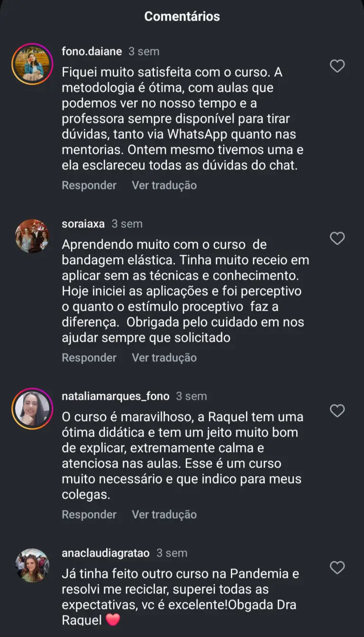Click Responder under soraiaxa's comment
This screenshot has height=637, width=364.
pyautogui.click(x=89, y=358)
